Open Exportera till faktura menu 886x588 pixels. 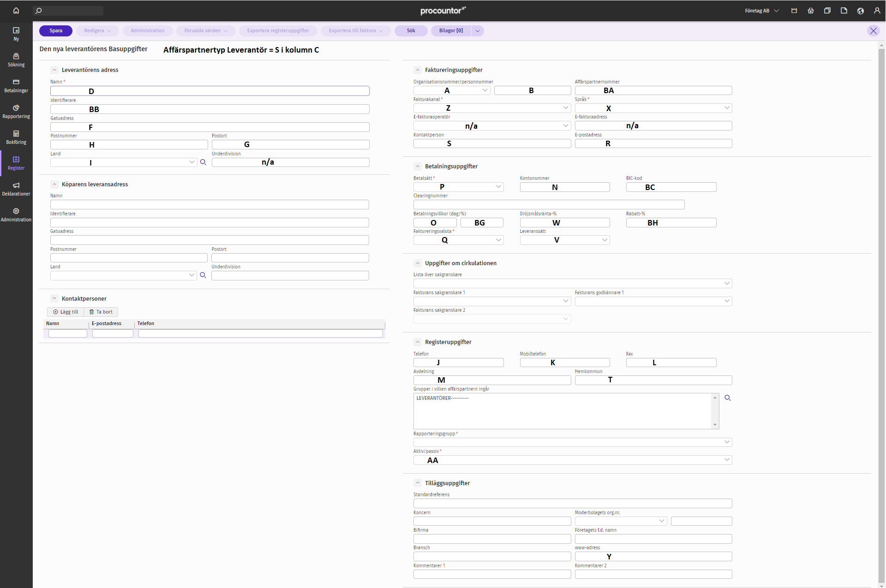(x=355, y=31)
